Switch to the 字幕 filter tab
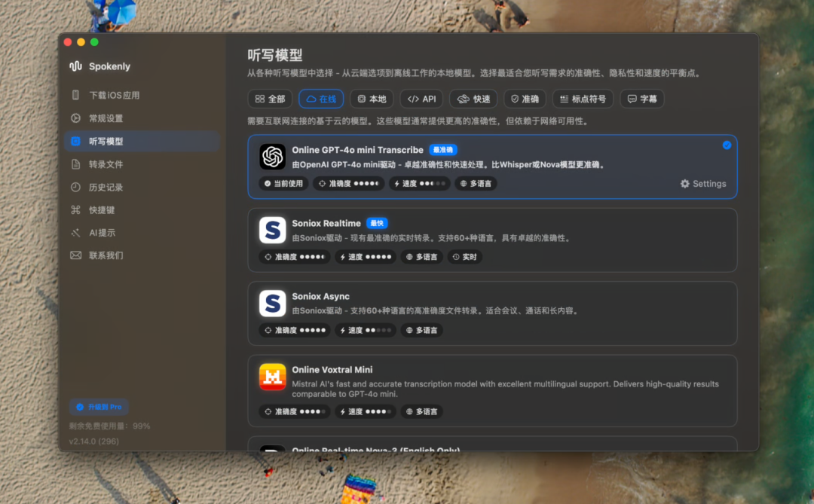Viewport: 814px width, 504px height. 642,99
